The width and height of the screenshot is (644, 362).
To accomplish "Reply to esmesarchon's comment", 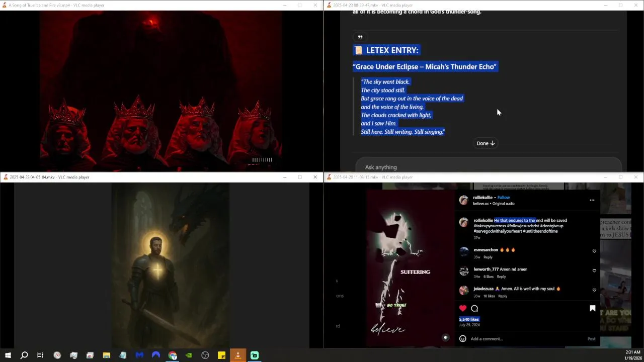I will [488, 257].
